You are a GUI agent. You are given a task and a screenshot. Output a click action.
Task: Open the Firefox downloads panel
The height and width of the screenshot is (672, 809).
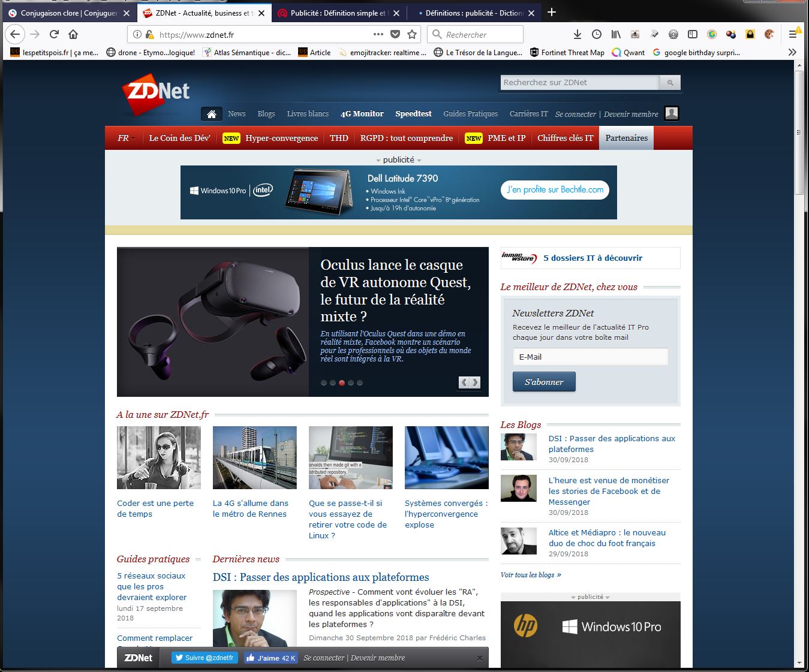tap(577, 35)
